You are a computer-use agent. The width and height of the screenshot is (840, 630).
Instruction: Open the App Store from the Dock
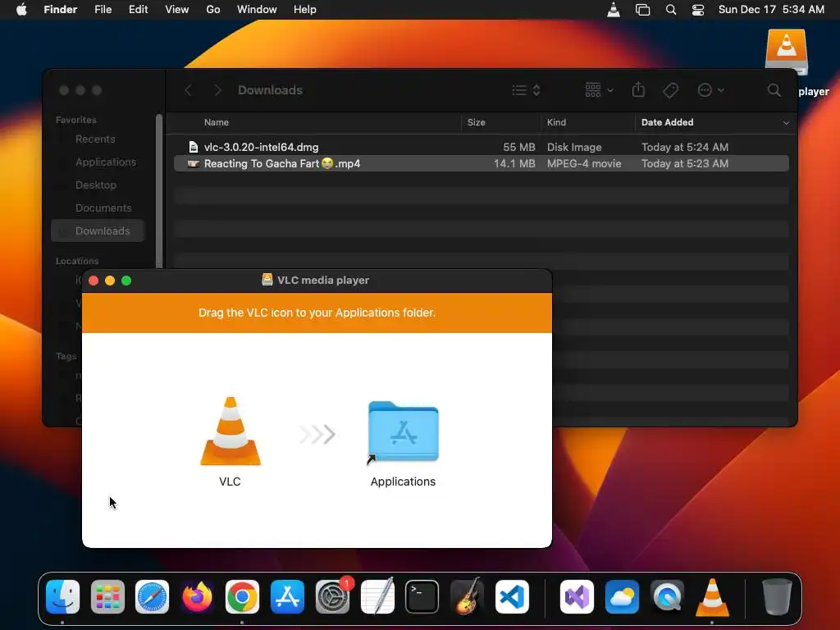point(287,596)
